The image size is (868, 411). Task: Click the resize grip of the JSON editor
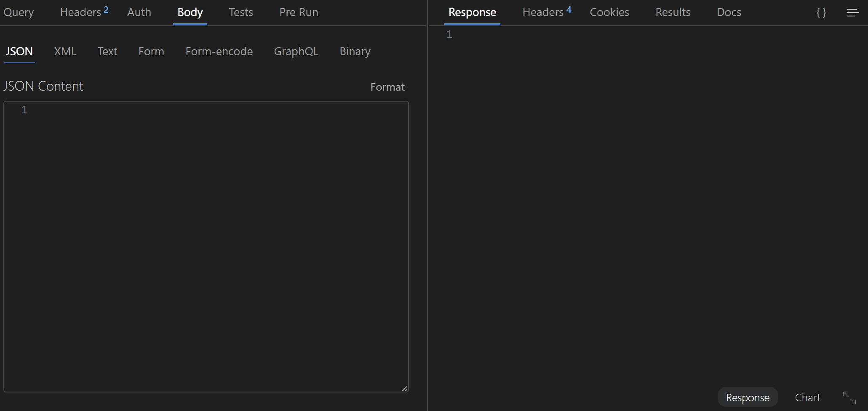[x=404, y=388]
